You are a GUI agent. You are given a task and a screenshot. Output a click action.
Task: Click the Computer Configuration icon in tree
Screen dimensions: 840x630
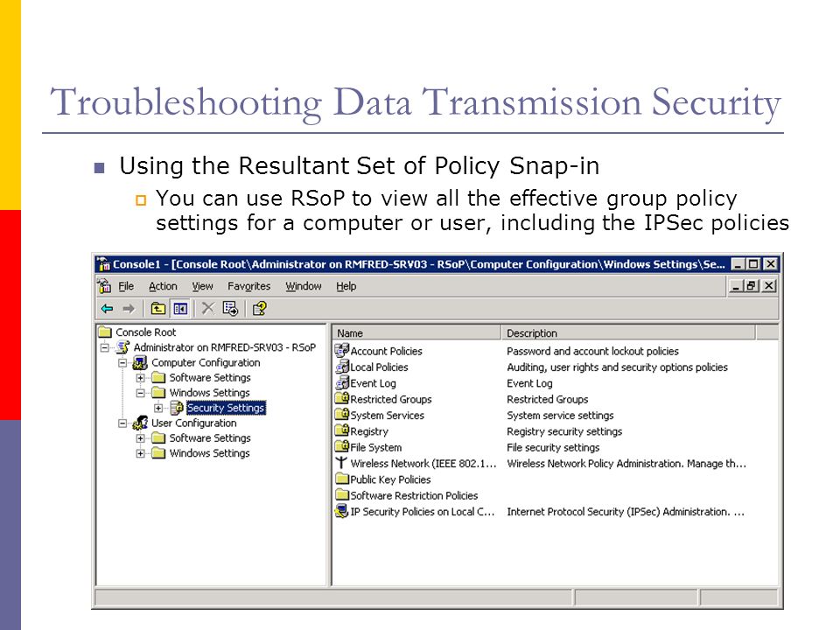140,362
